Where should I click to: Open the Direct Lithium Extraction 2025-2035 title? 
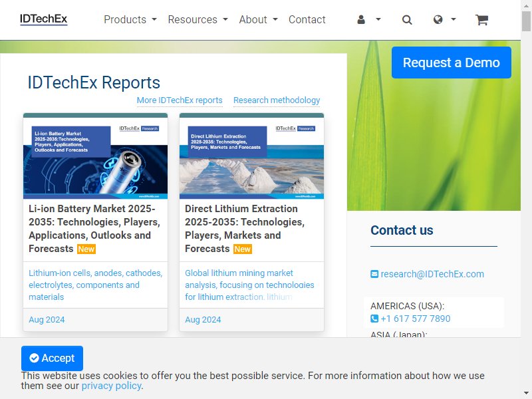click(x=245, y=228)
